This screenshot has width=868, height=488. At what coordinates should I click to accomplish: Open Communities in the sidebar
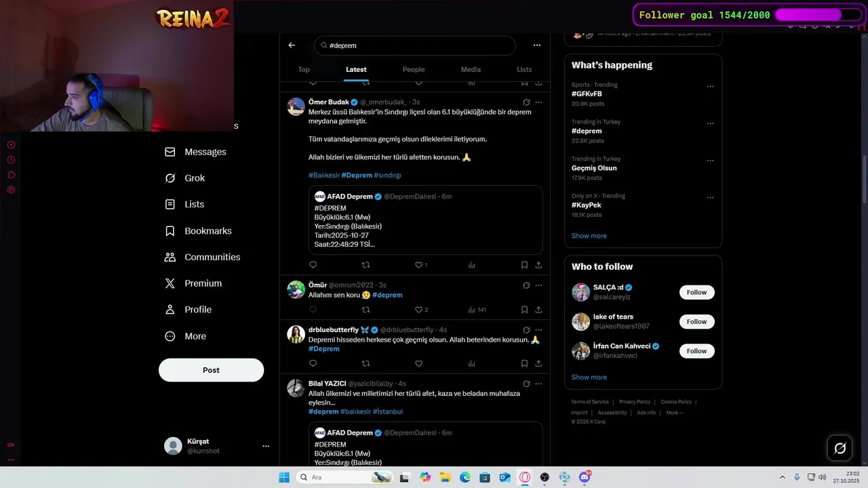point(202,258)
